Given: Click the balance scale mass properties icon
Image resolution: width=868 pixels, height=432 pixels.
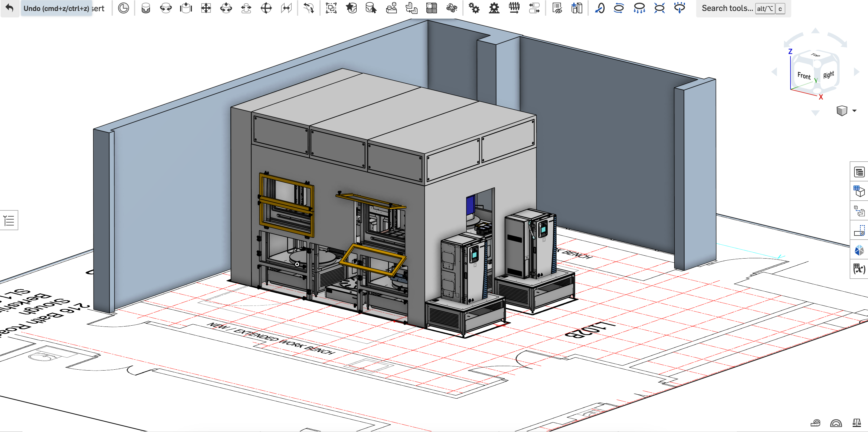Looking at the screenshot, I should (x=856, y=423).
